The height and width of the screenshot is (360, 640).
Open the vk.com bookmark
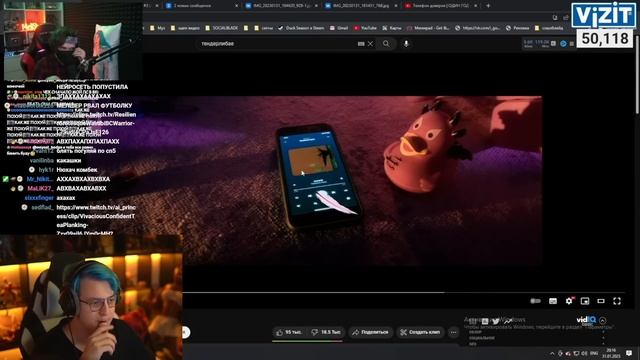click(478, 28)
